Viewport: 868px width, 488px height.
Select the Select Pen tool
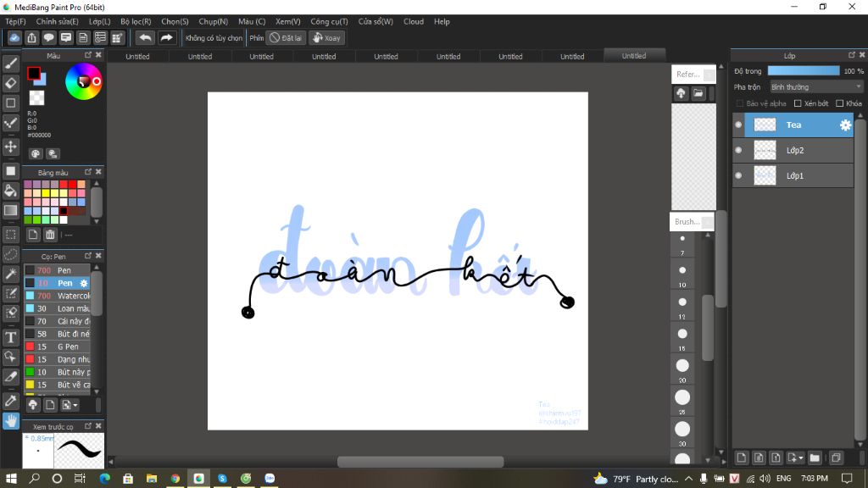click(10, 293)
